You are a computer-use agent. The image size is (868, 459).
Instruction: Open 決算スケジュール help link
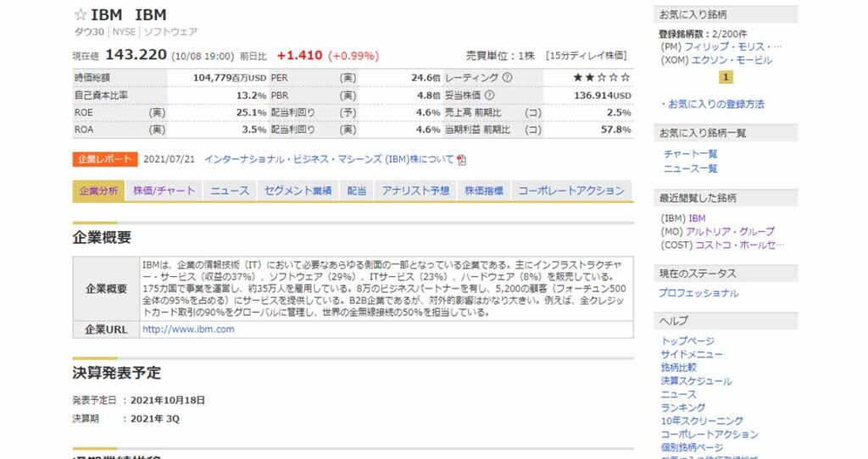point(697,381)
